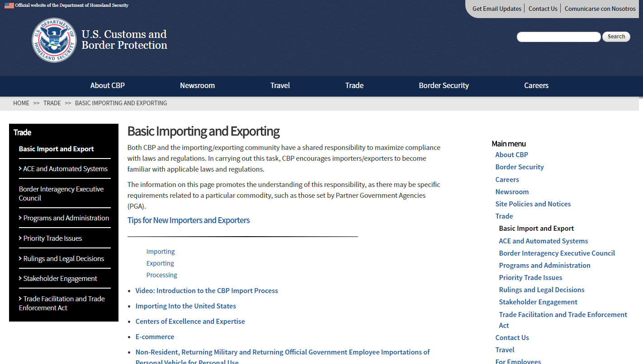Expand Priority Trade Issues sidebar chevron
The height and width of the screenshot is (364, 643).
point(20,238)
